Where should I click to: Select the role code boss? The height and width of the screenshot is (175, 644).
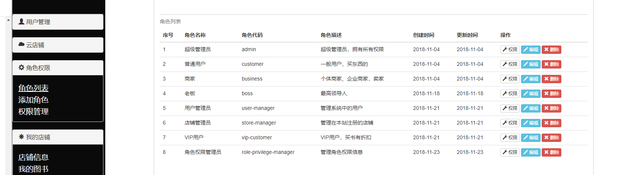click(x=247, y=93)
